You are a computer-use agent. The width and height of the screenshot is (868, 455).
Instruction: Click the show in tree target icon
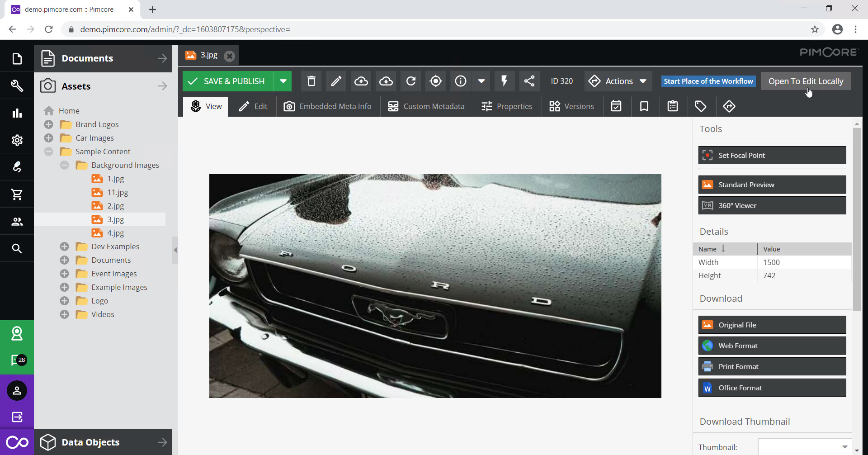[435, 81]
